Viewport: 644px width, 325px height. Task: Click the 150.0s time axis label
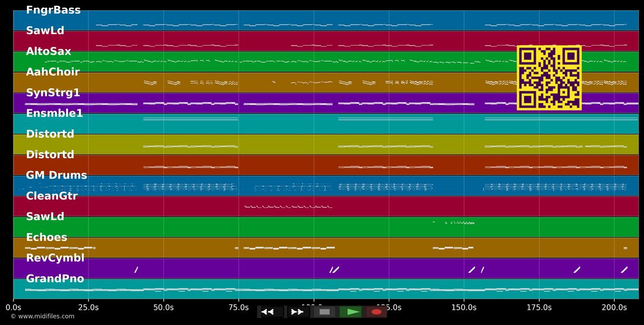[464, 307]
